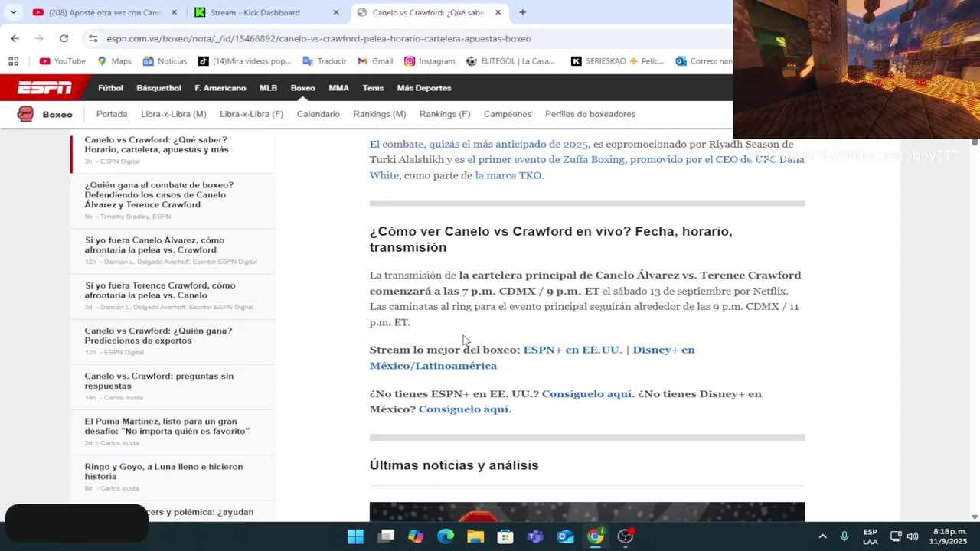Open the Campeones page
Viewport: 980px width, 551px height.
(508, 114)
